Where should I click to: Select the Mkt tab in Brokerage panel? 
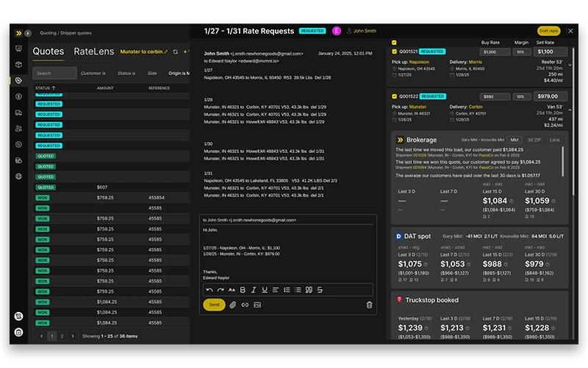tap(514, 140)
